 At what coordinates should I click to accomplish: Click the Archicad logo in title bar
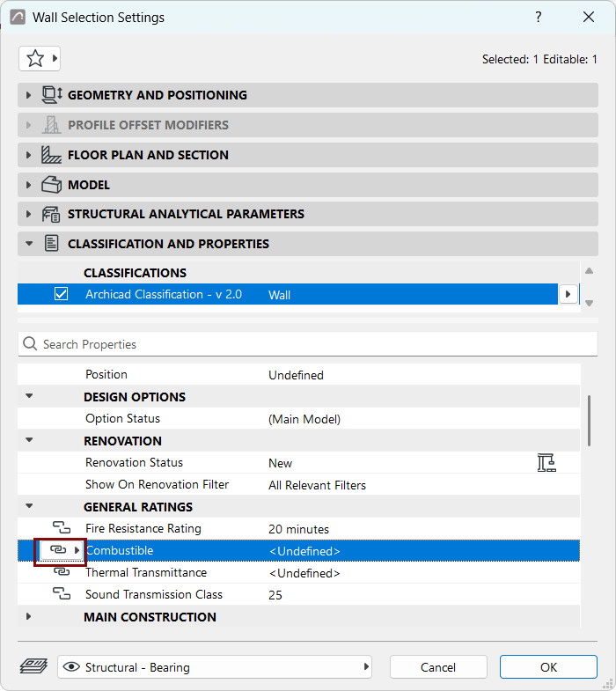coord(18,18)
